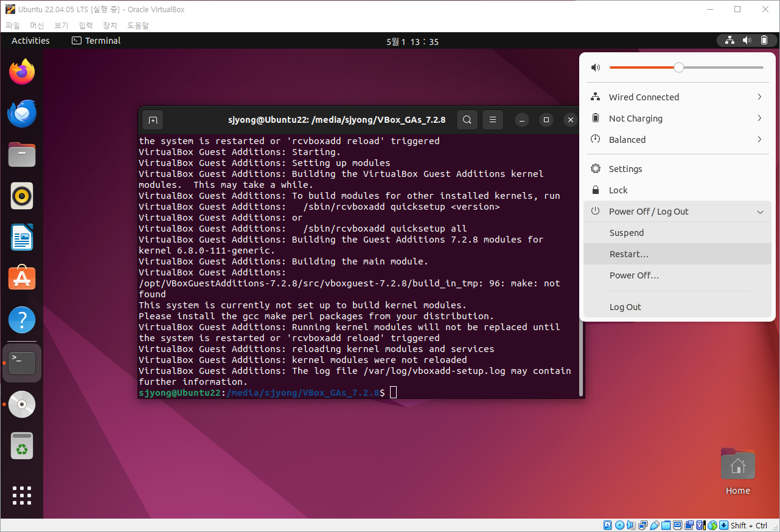This screenshot has height=532, width=780.
Task: Click the VirtualBox recording status icon
Action: coord(689,525)
